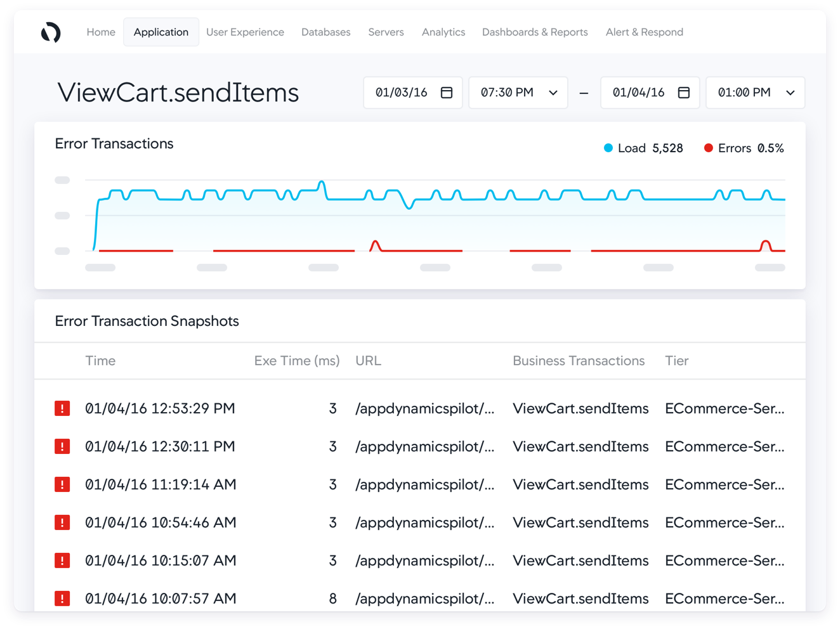Click the Error Transaction Snapshots heading
840x629 pixels.
(147, 321)
